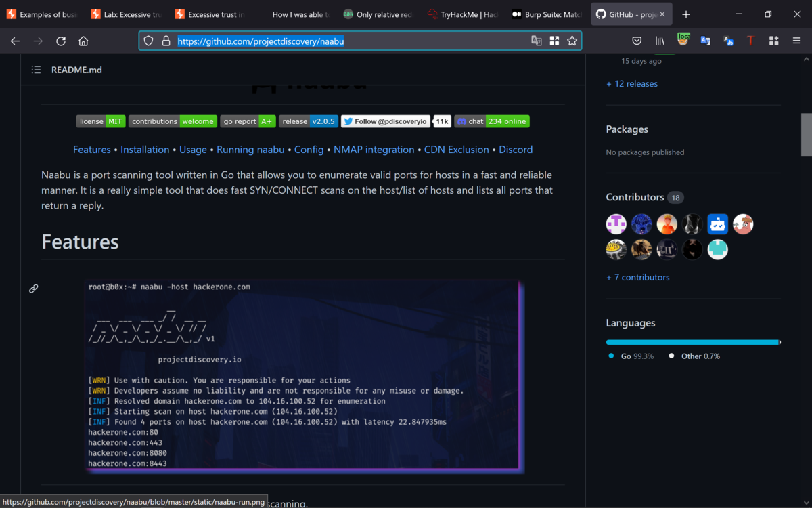Go back to the previous page
Screen dimensions: 812x508
(x=15, y=41)
